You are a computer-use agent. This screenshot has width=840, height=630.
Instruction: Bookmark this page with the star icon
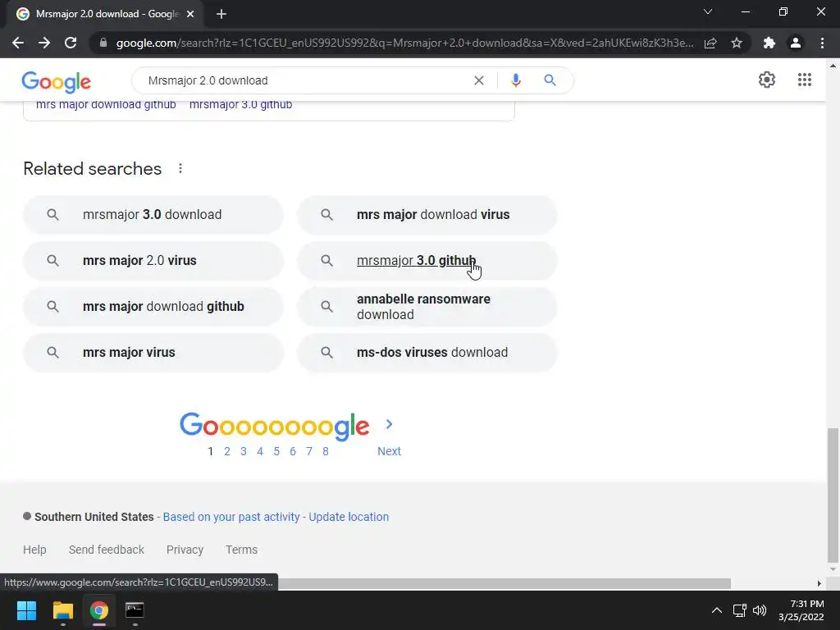click(737, 43)
